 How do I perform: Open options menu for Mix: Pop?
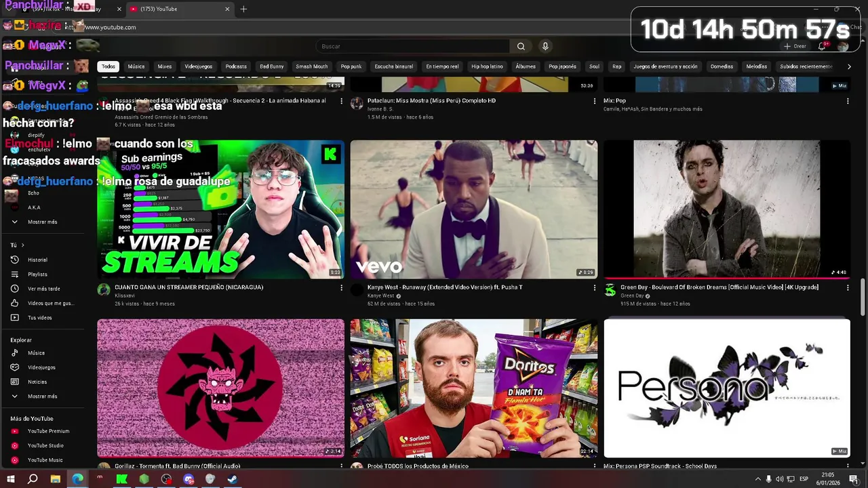848,101
